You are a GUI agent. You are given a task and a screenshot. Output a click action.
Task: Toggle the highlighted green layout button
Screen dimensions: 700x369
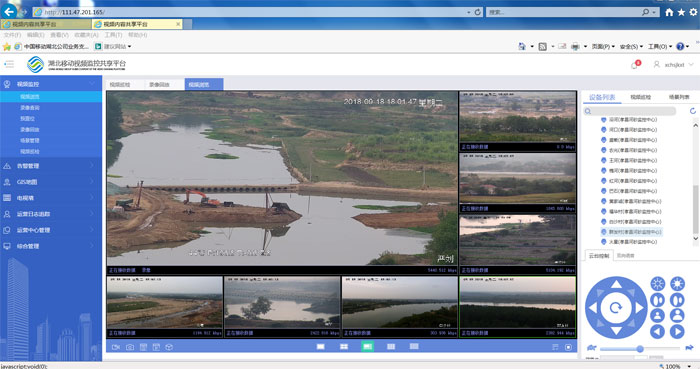coord(367,347)
